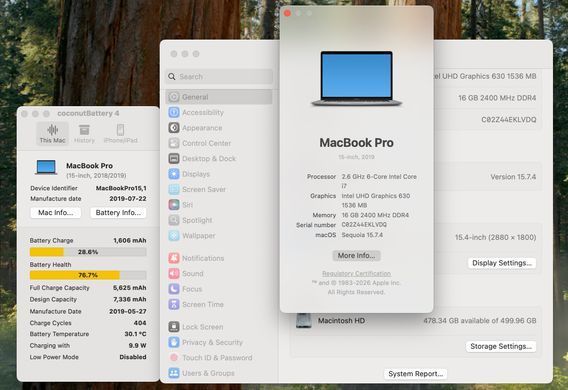Open the Regulatory Certification link
Viewport: 568px width, 390px height.
[356, 273]
